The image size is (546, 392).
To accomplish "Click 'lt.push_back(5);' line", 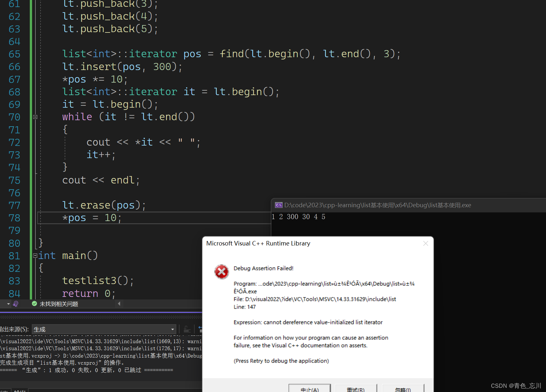I will pos(110,29).
